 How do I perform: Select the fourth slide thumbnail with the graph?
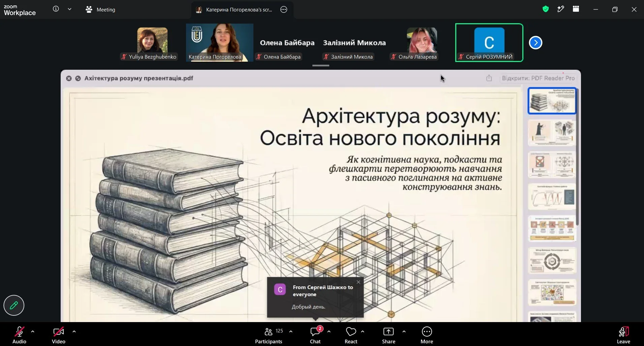point(552,196)
